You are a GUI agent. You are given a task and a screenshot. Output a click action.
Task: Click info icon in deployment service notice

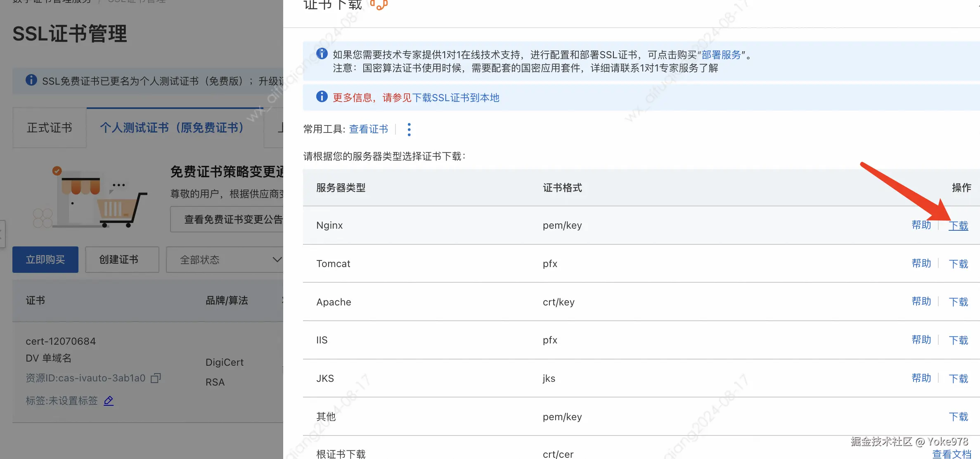click(322, 54)
